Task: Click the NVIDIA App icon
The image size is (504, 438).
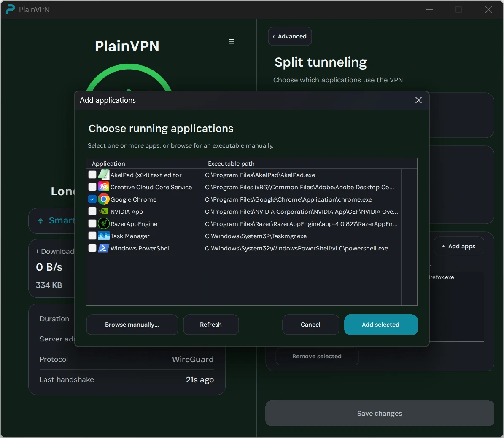Action: tap(103, 212)
